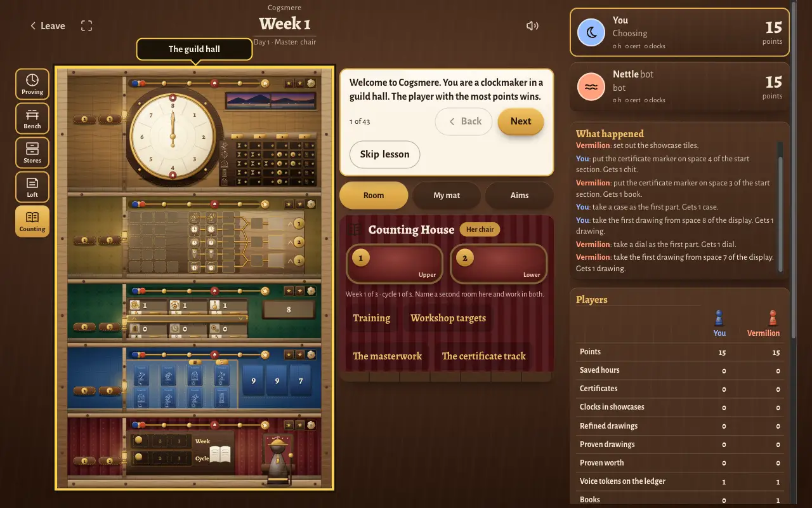Open the Stores room from the sidebar
The height and width of the screenshot is (508, 812).
32,153
